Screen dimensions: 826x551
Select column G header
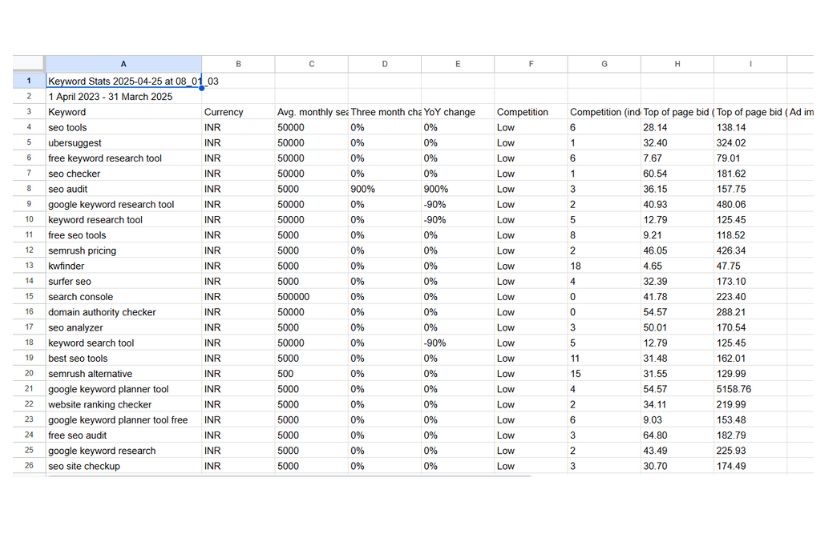click(604, 64)
